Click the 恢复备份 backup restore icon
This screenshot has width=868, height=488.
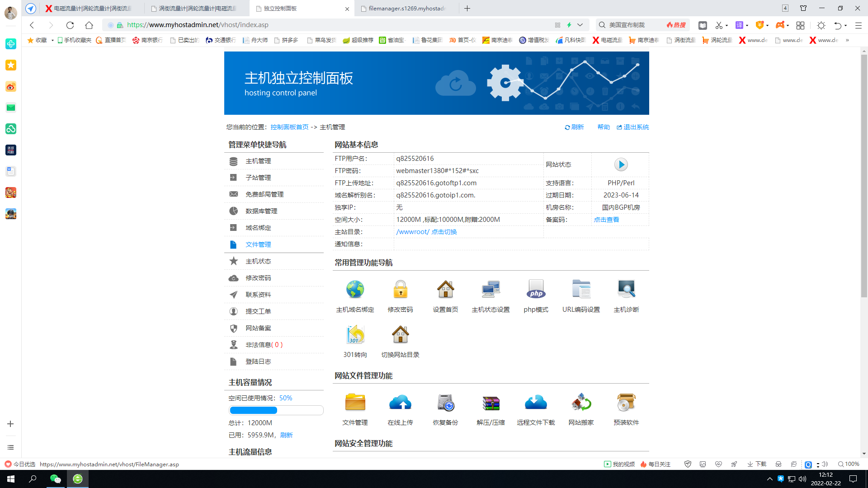pyautogui.click(x=446, y=402)
